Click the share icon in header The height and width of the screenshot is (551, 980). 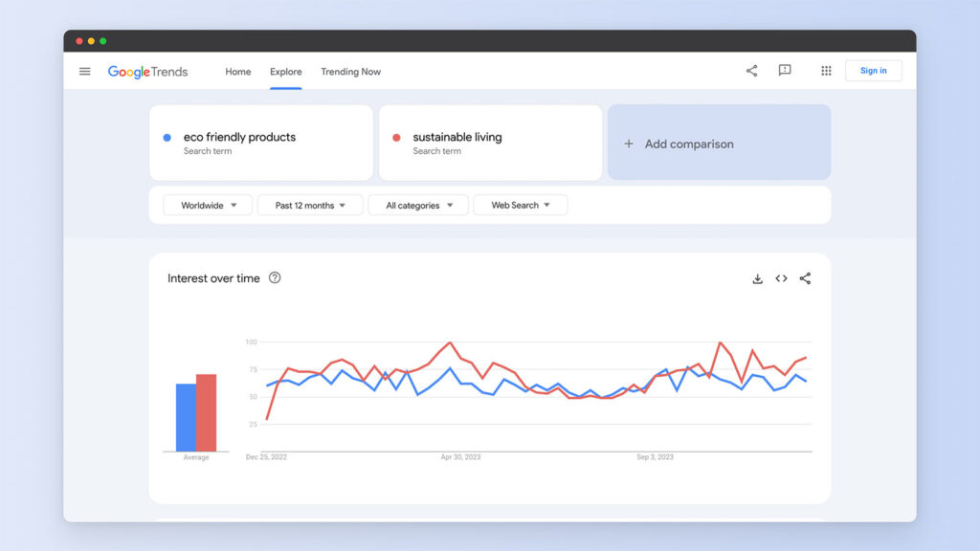pyautogui.click(x=751, y=71)
